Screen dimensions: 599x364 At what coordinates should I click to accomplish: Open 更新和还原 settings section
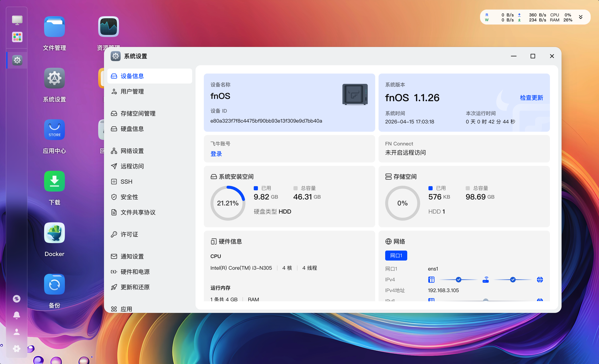pyautogui.click(x=135, y=287)
